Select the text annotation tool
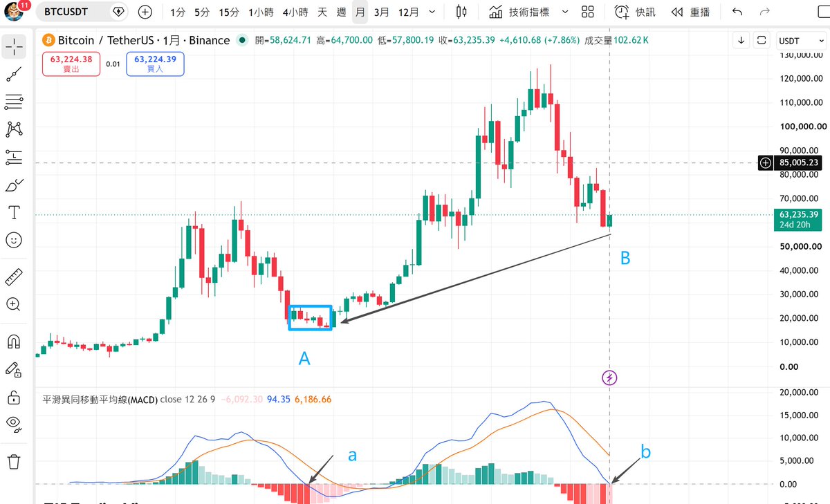 click(x=14, y=212)
